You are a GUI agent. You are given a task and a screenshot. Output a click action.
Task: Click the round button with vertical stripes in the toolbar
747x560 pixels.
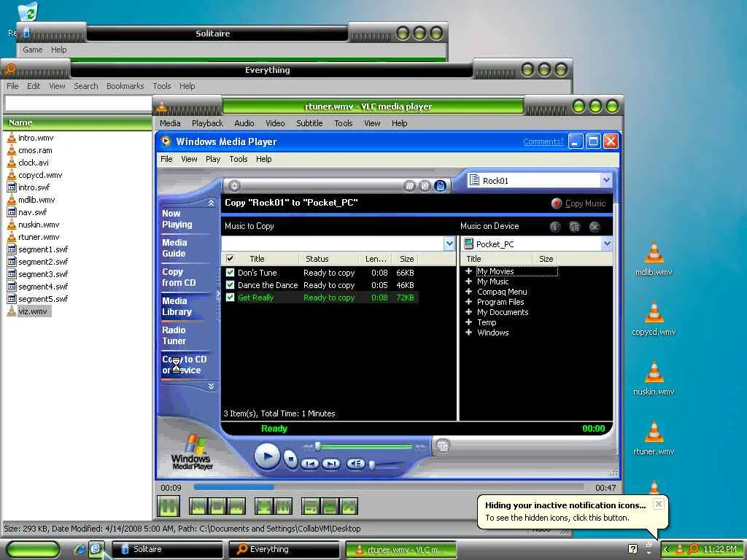409,186
